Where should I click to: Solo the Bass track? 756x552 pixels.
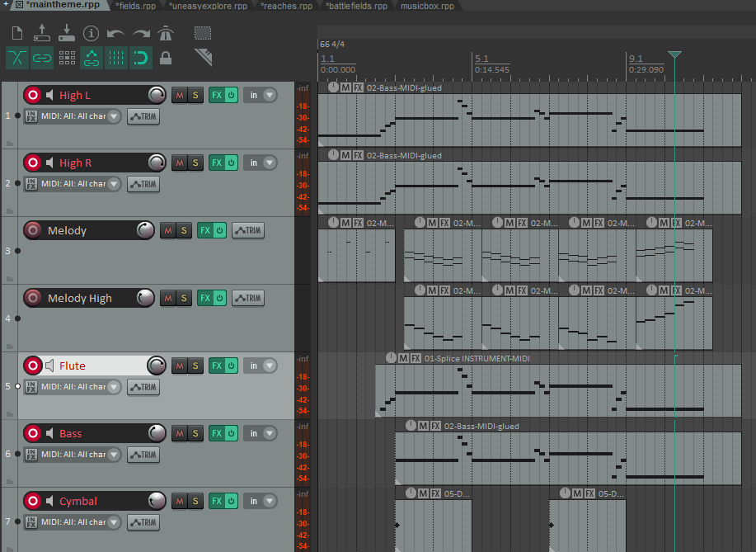point(195,433)
